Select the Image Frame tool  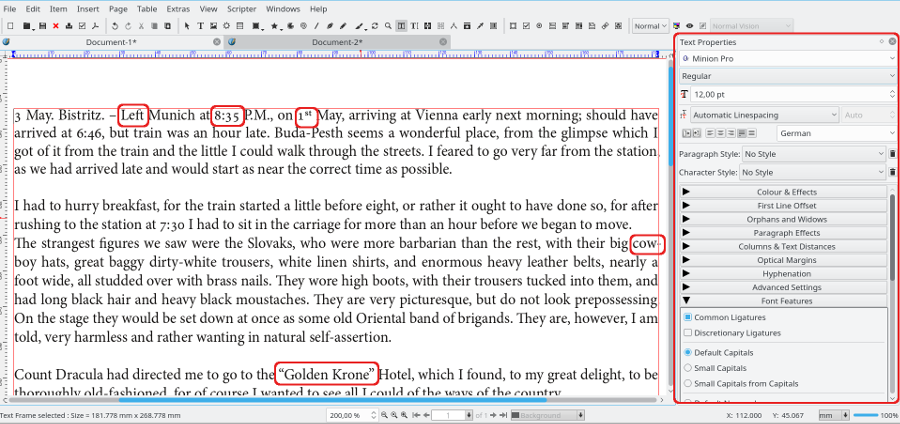pyautogui.click(x=214, y=26)
